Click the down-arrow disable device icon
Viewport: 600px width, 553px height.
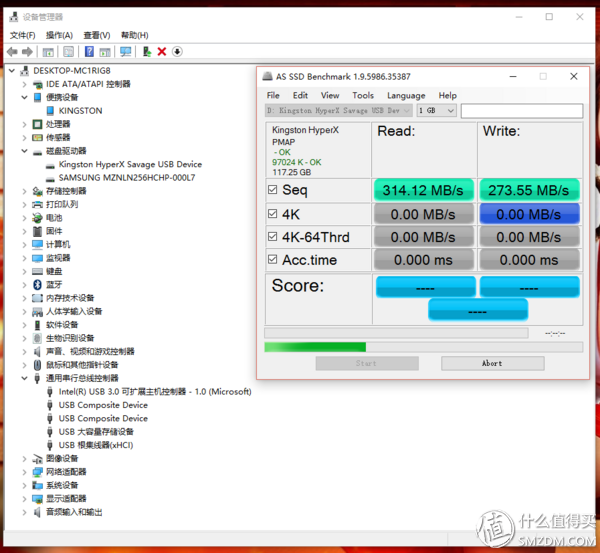pyautogui.click(x=177, y=52)
